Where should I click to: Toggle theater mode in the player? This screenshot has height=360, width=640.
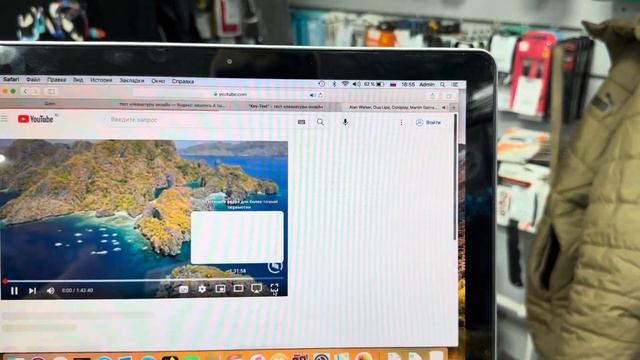(238, 289)
